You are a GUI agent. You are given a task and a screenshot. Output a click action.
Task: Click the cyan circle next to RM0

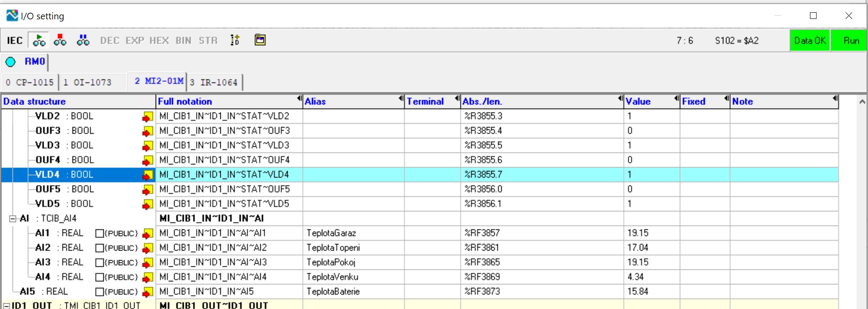click(x=11, y=62)
